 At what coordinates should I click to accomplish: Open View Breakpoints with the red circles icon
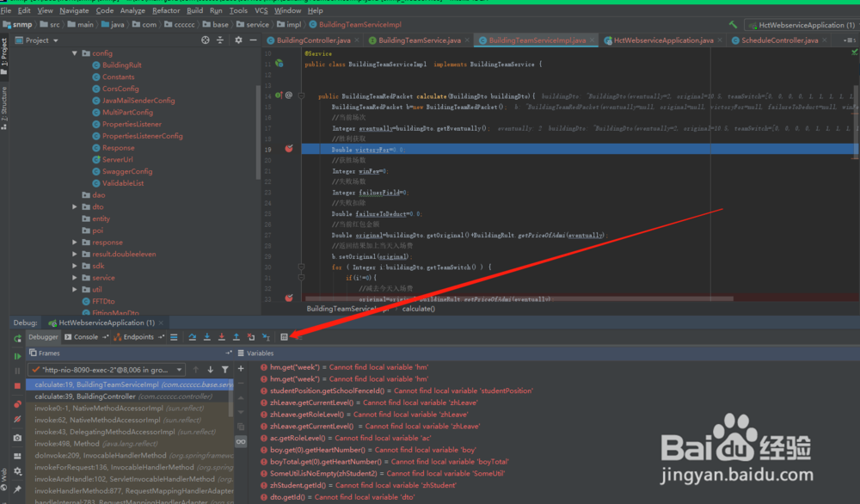coord(17,404)
